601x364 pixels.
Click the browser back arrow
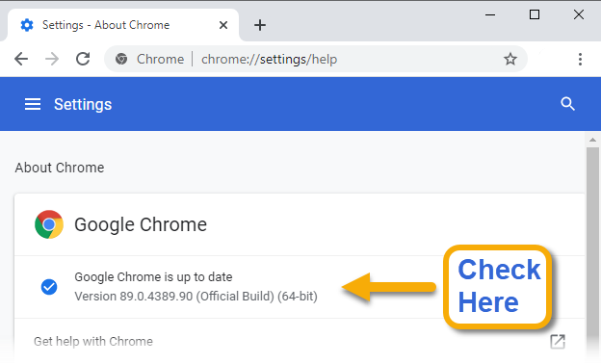click(x=21, y=59)
